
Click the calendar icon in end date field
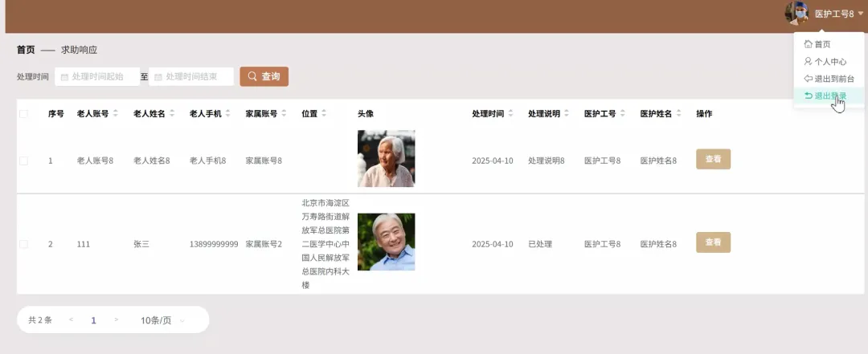tap(158, 77)
